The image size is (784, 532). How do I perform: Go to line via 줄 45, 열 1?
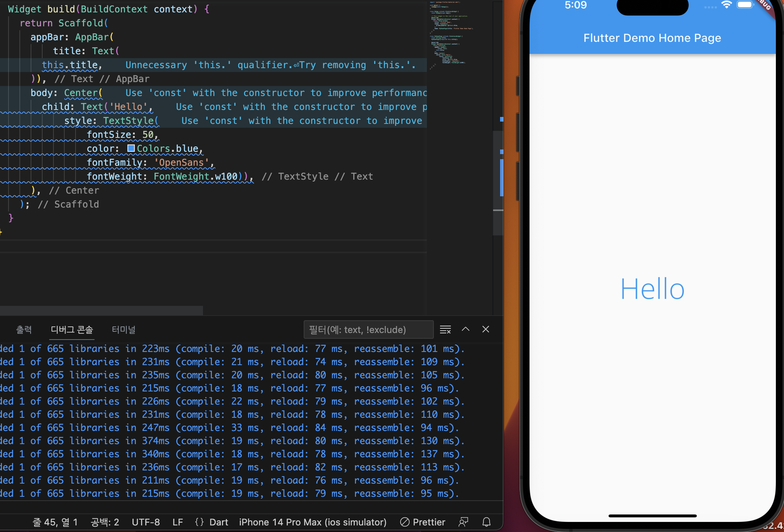point(55,522)
